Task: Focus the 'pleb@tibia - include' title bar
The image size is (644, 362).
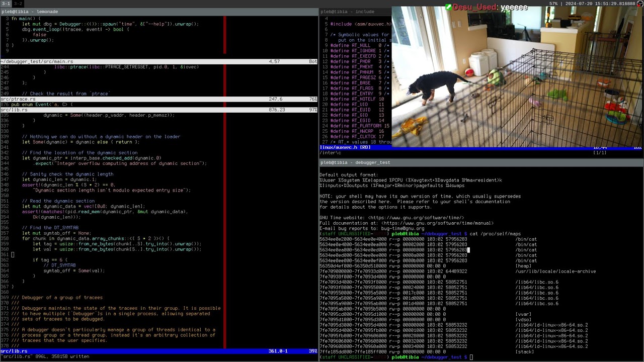Action: click(355, 12)
